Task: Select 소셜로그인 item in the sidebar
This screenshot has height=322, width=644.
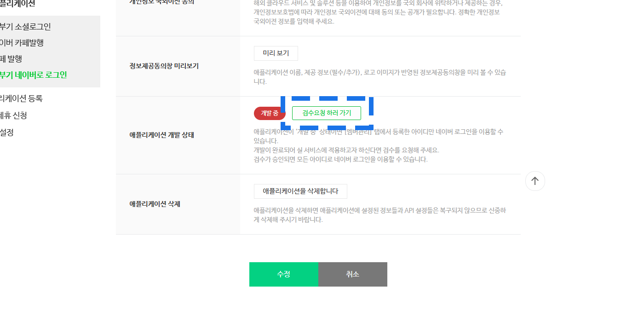Action: (x=25, y=26)
